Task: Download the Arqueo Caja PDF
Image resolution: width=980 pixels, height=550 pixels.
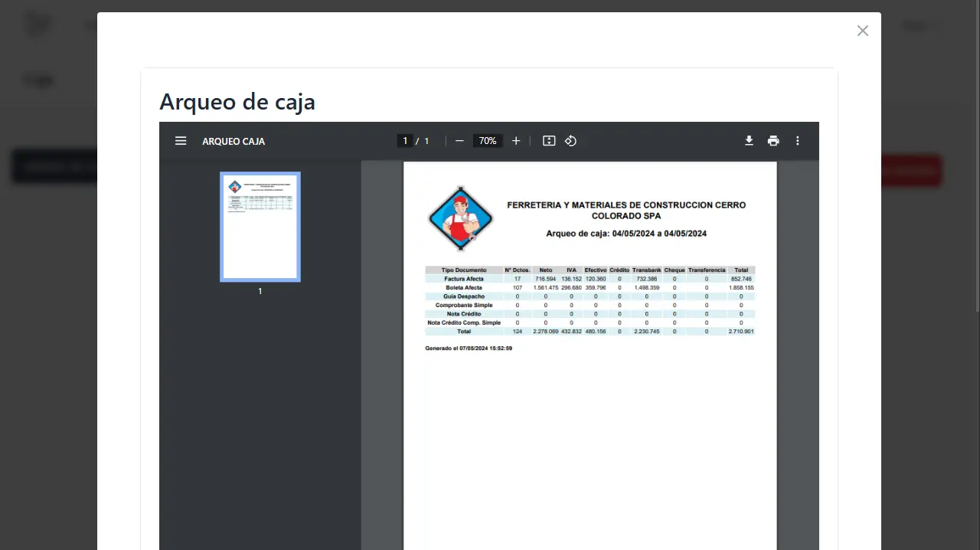Action: pos(749,141)
